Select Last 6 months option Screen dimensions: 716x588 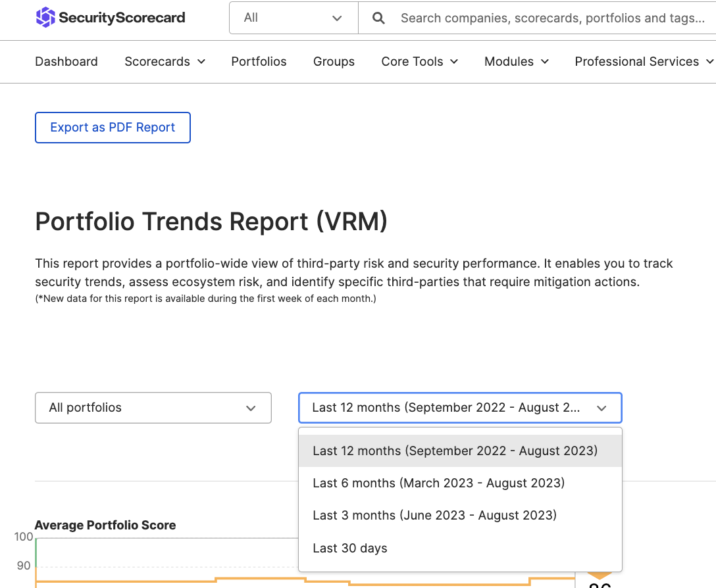[x=460, y=483]
